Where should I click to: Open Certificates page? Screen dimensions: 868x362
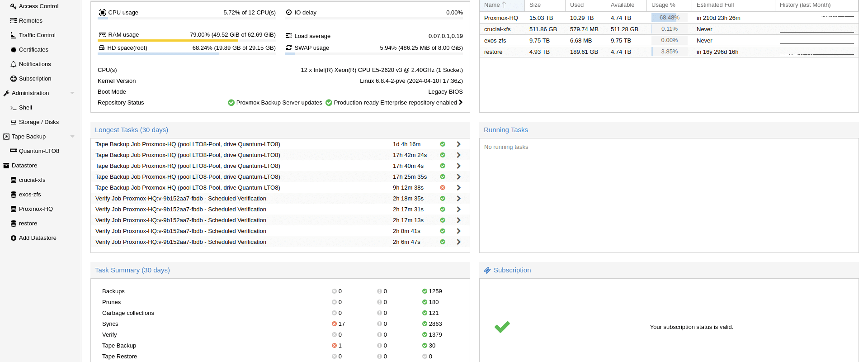tap(33, 50)
